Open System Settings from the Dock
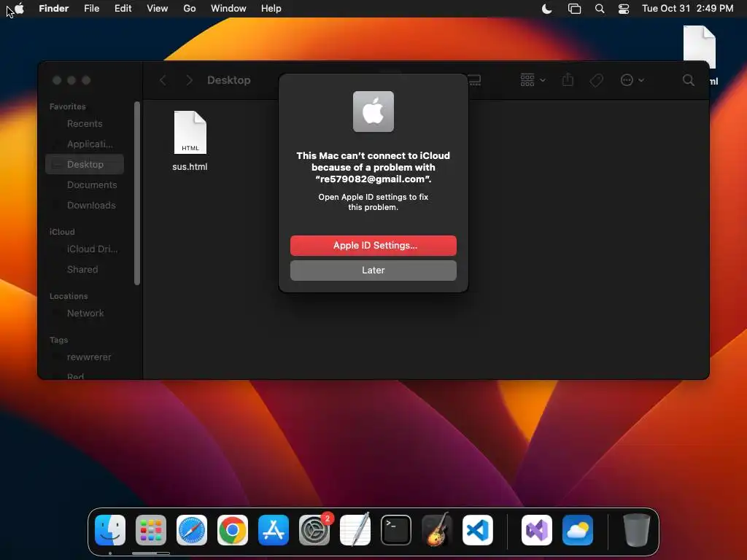This screenshot has height=560, width=747. [x=314, y=530]
